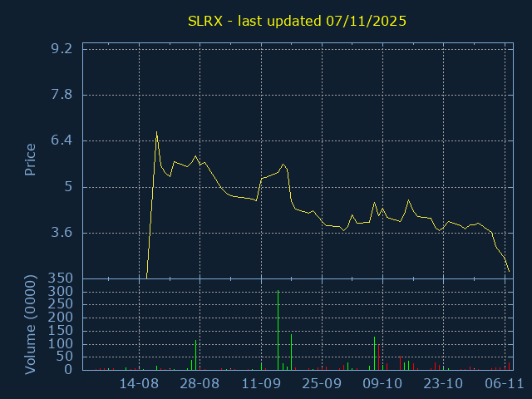The image size is (532, 399).
Task: Click the tallest green volume bar
Action: click(x=278, y=330)
